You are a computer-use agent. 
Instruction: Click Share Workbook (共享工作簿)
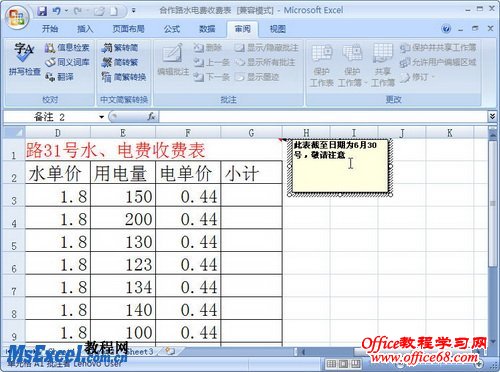pos(382,66)
